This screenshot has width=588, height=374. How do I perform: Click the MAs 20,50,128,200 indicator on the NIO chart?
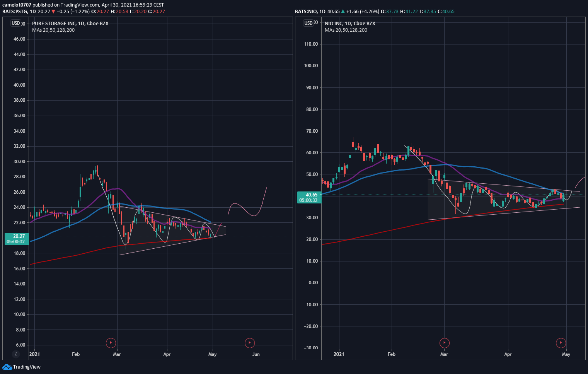click(346, 30)
